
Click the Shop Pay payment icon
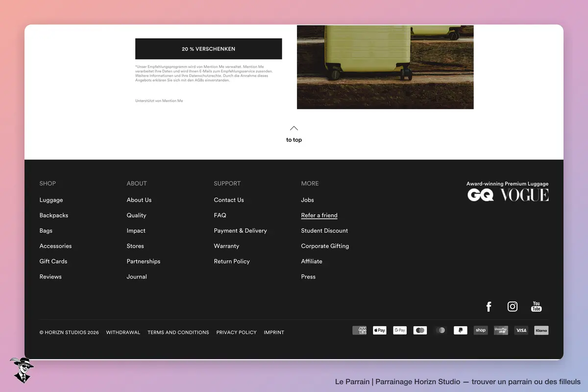pyautogui.click(x=481, y=330)
